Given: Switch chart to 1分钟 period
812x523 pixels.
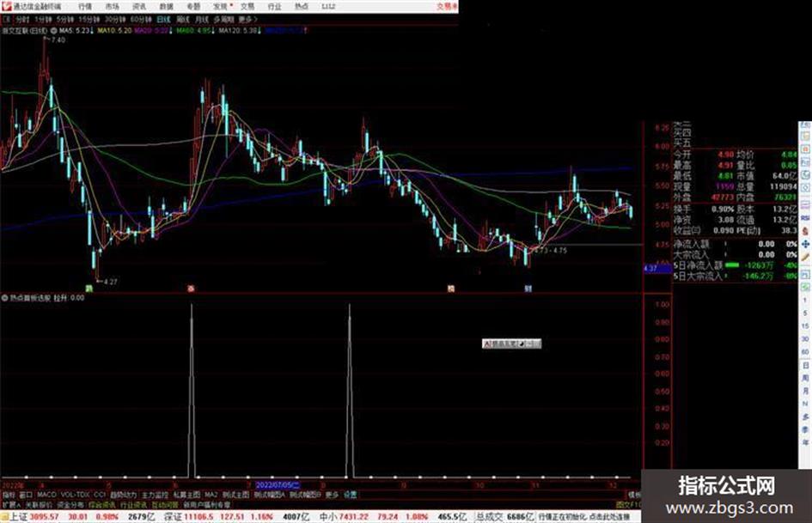Looking at the screenshot, I should [43, 19].
